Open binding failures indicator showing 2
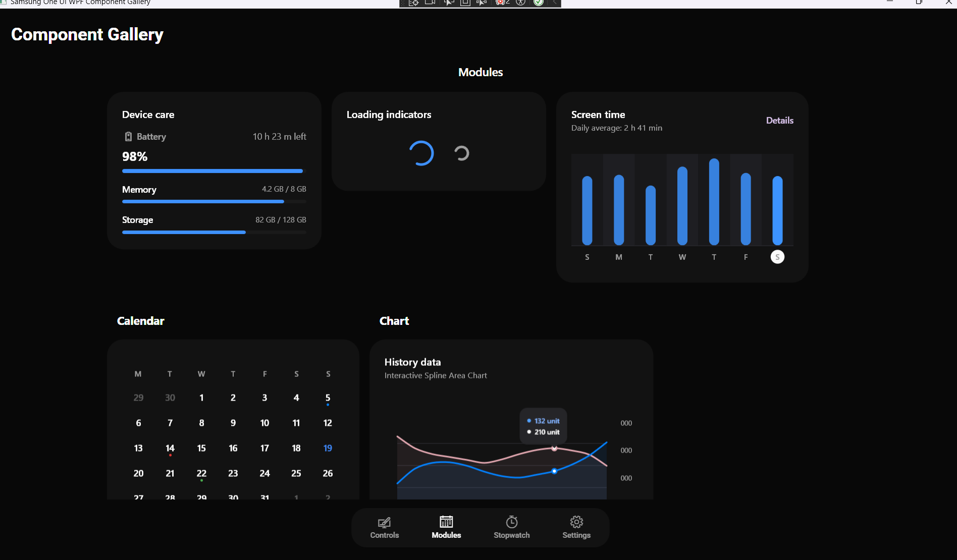Viewport: 957px width, 560px height. click(503, 3)
